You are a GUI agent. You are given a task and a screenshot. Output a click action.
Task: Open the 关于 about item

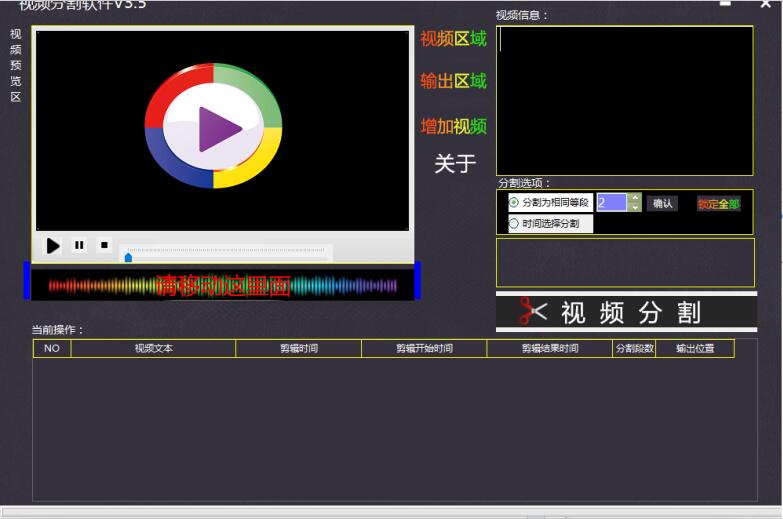[454, 164]
